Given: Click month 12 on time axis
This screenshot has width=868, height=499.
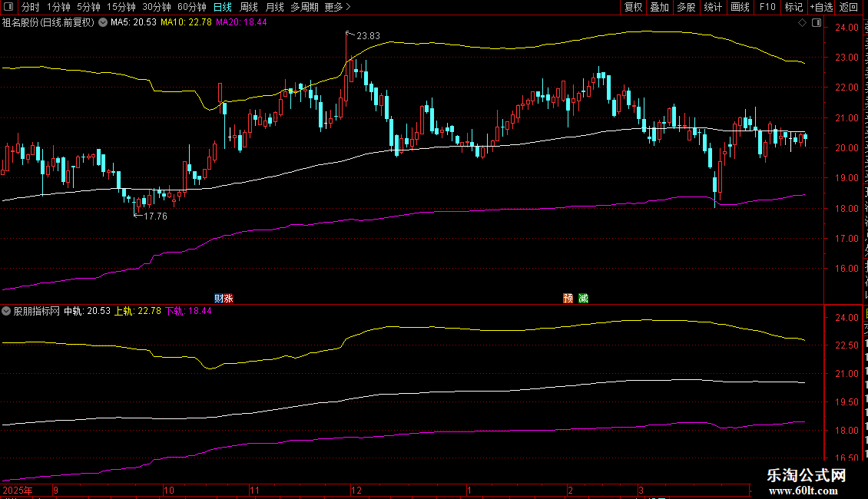Looking at the screenshot, I should point(356,490).
